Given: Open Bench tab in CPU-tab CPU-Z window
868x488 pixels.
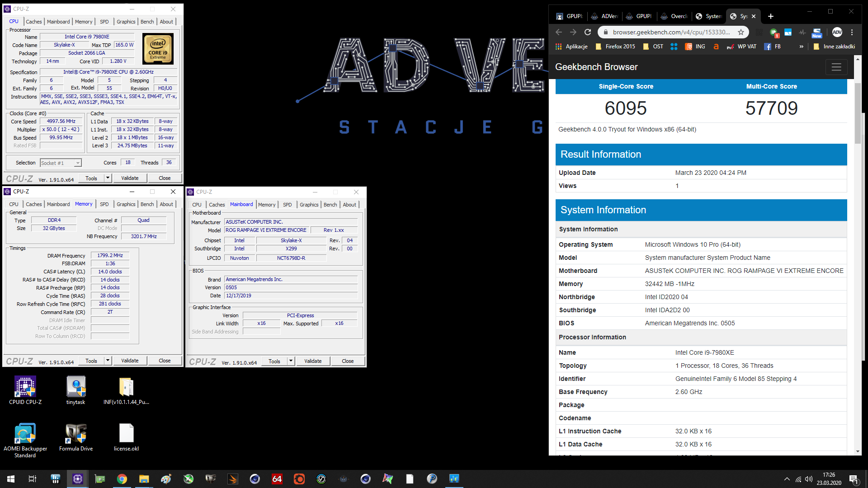Looking at the screenshot, I should 147,22.
